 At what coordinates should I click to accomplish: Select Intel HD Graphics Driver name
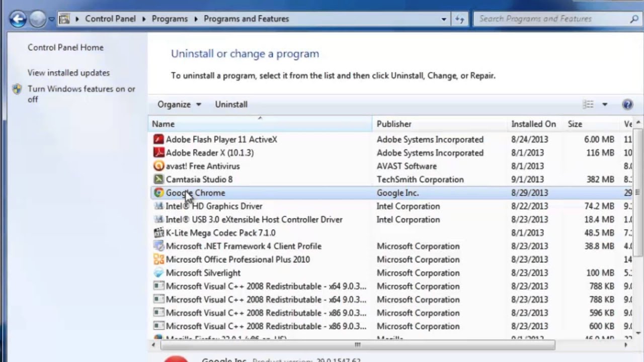click(214, 206)
